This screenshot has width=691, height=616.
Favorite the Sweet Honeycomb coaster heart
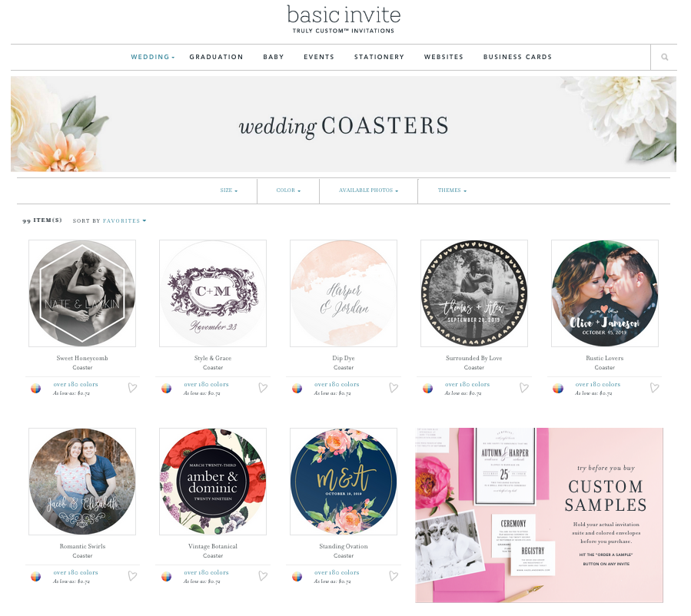(132, 387)
